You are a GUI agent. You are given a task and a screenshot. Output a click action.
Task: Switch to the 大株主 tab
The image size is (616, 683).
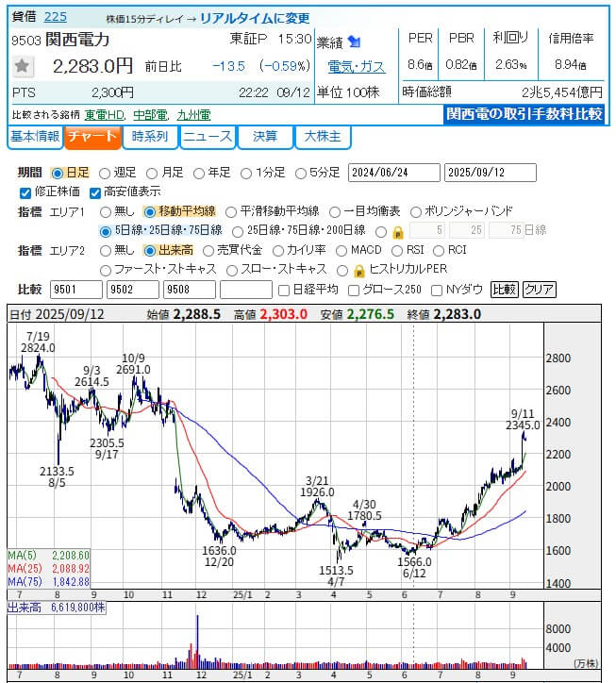[x=323, y=137]
